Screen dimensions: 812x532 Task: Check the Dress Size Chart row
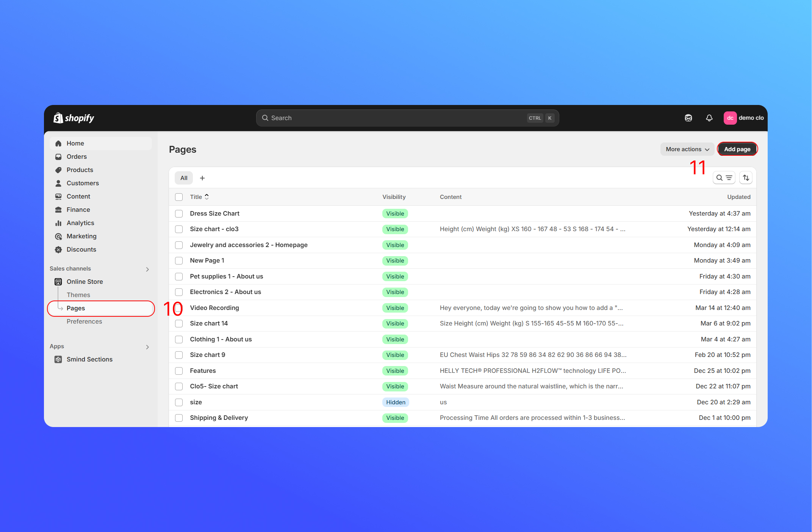tap(179, 214)
